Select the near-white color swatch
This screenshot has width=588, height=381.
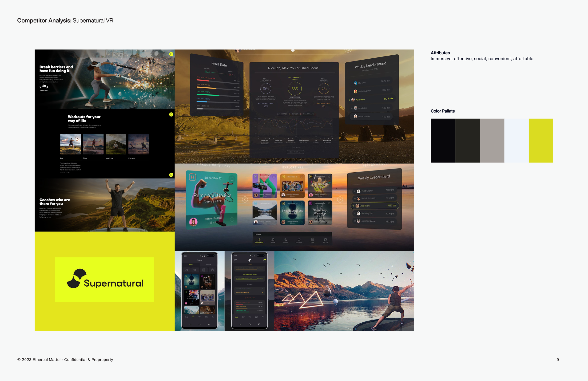coord(516,141)
